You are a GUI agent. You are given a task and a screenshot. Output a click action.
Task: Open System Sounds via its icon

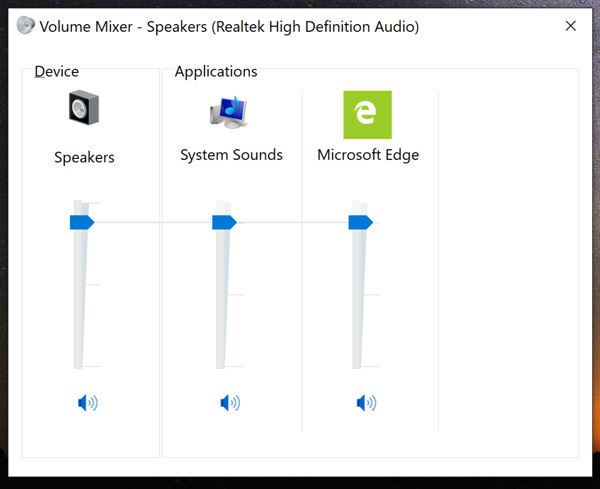(x=230, y=111)
